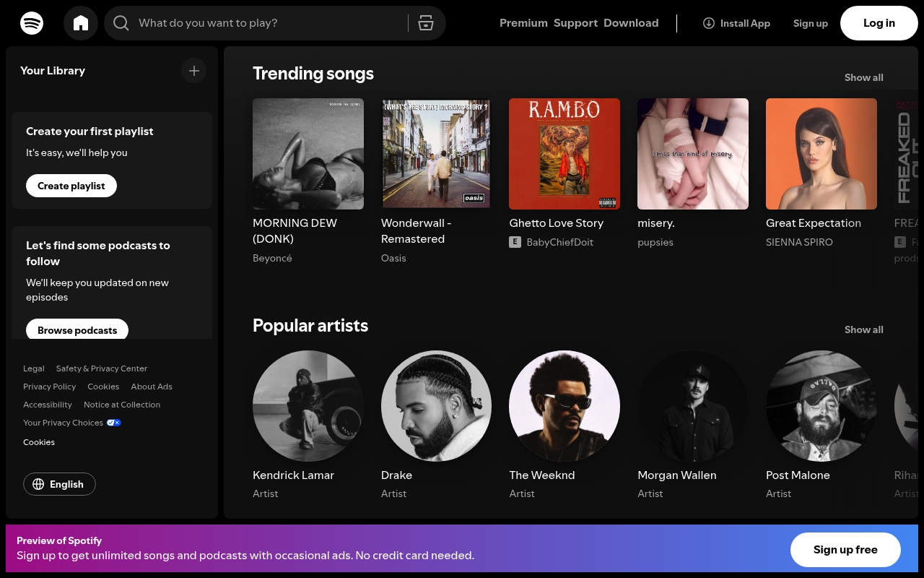Open the Premium menu link
This screenshot has width=924, height=578.
pyautogui.click(x=523, y=23)
